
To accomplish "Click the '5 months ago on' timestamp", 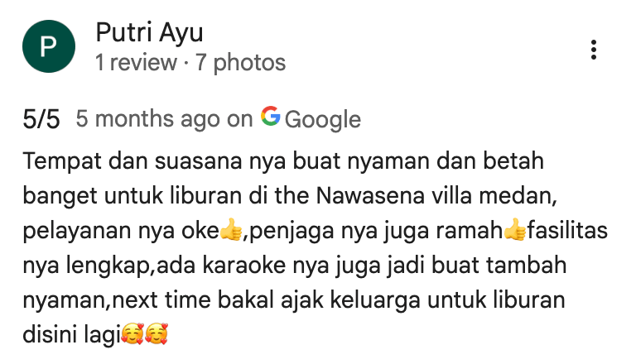I will coord(164,119).
